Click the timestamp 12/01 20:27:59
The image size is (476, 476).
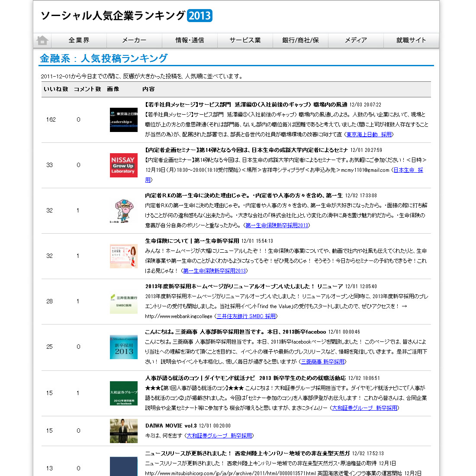(x=366, y=150)
